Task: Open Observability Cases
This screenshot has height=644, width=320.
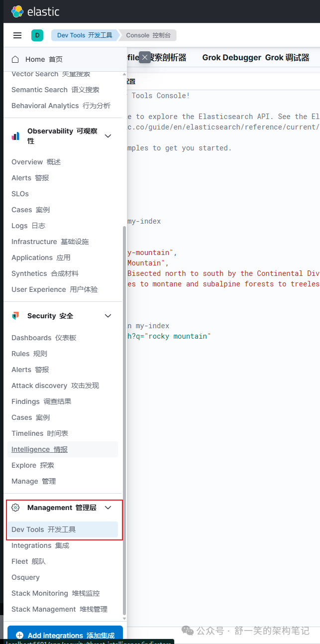Action: pyautogui.click(x=30, y=210)
